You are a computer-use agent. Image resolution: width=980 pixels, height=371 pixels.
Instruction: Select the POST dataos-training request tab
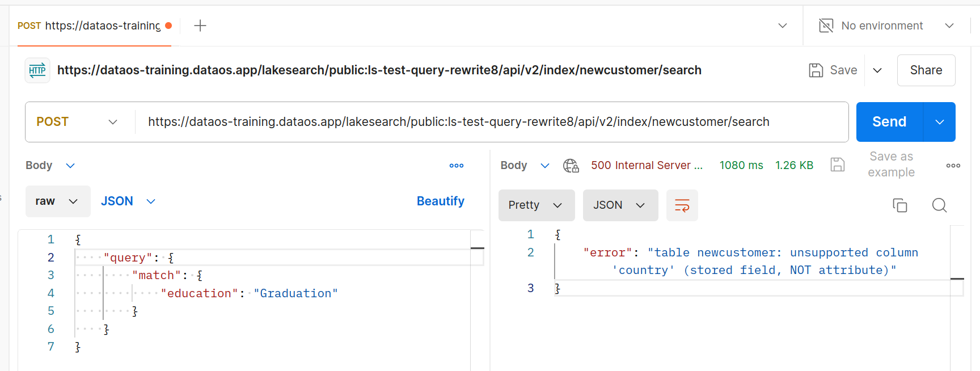point(95,26)
